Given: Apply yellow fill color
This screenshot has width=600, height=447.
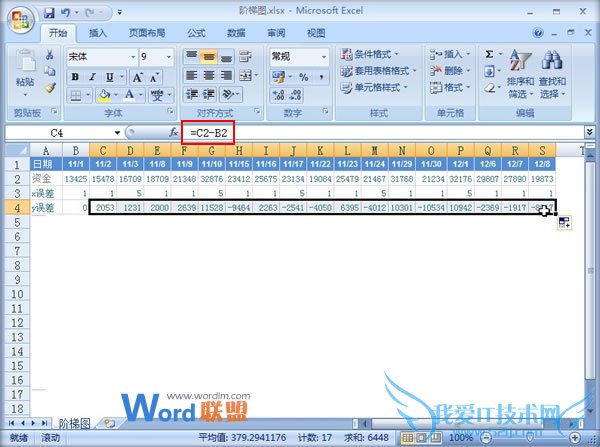Looking at the screenshot, I should (x=104, y=95).
